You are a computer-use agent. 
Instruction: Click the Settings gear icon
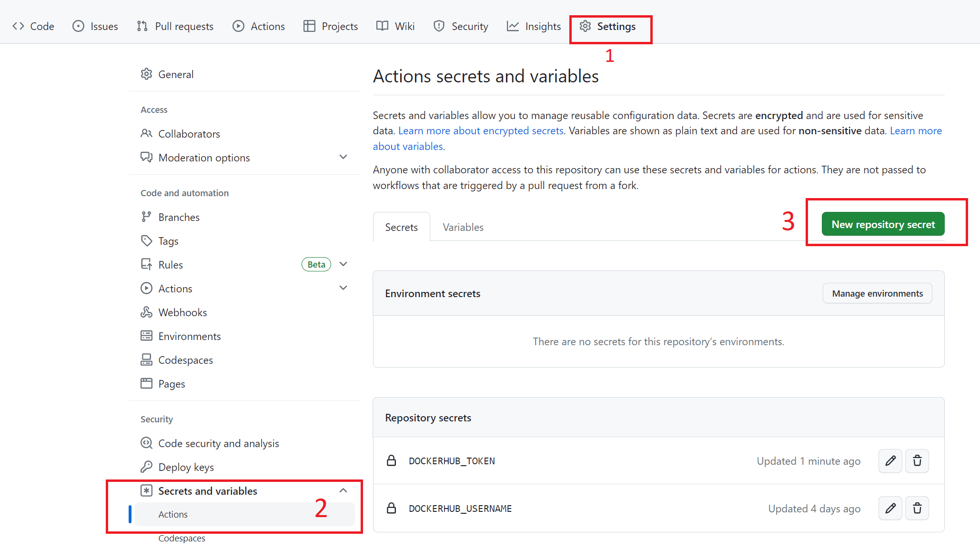(585, 26)
